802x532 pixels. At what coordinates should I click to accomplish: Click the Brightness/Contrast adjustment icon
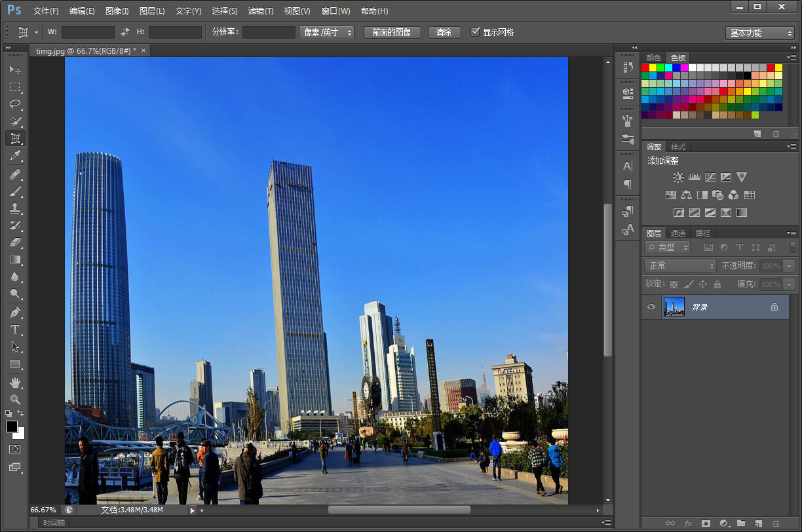tap(678, 178)
